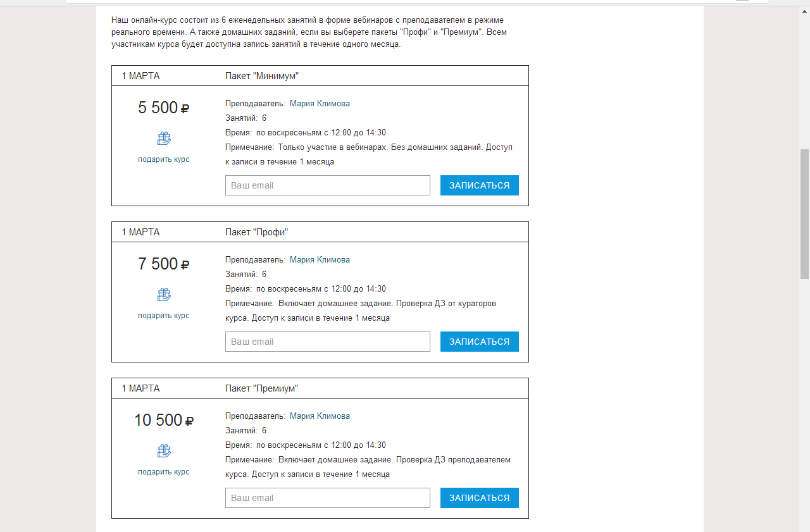Click Пакет "Премиум" header title
Image resolution: width=810 pixels, height=532 pixels.
click(x=262, y=388)
